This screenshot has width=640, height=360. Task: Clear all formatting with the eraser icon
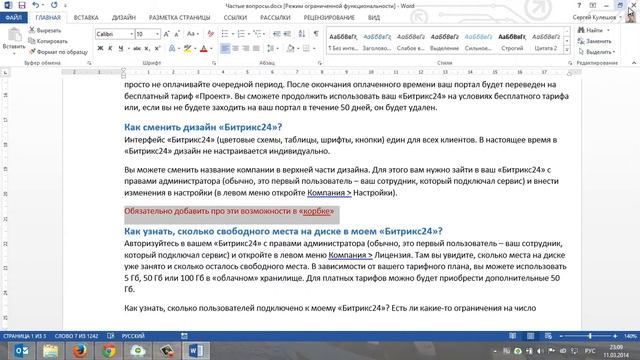[x=211, y=34]
